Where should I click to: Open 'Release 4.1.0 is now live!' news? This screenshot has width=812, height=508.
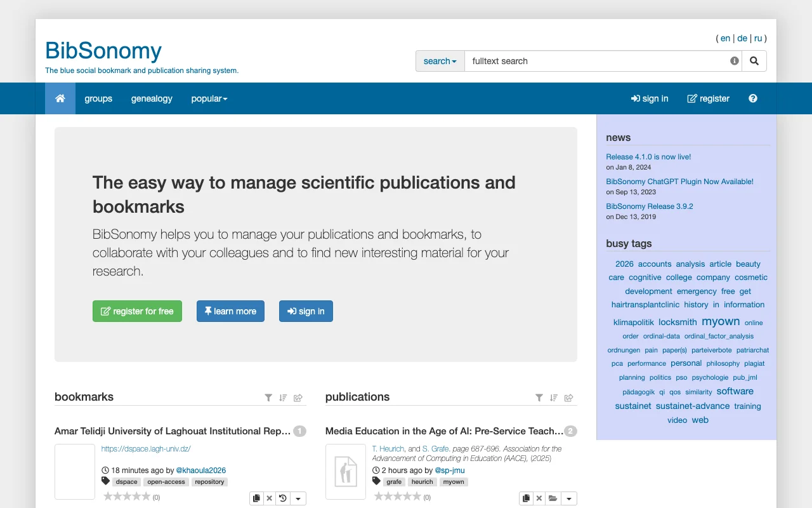(x=648, y=157)
